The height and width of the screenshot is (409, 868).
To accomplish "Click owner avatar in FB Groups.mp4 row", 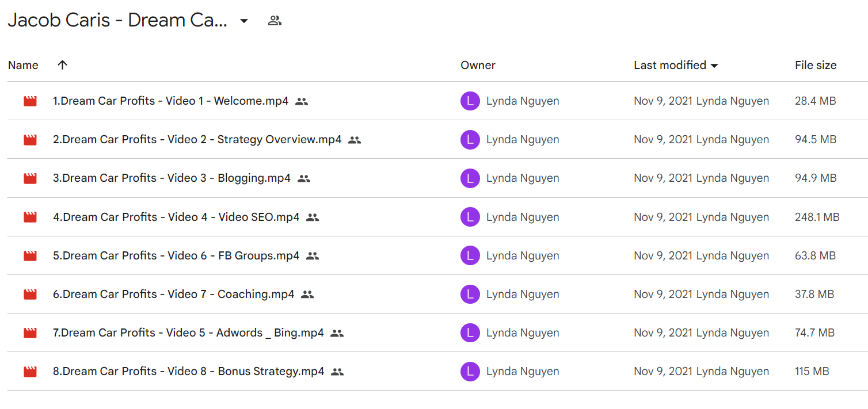I will 470,256.
